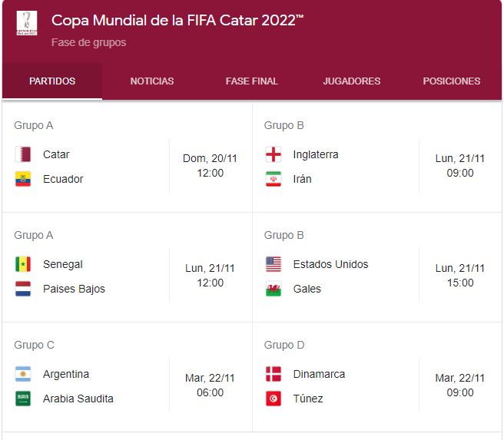The image size is (504, 440).
Task: Click the Catar flag icon
Action: click(x=23, y=154)
